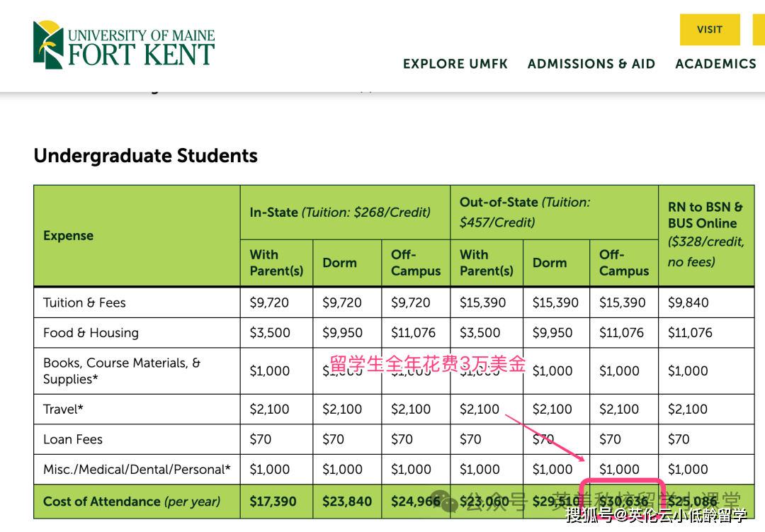Image resolution: width=765 pixels, height=532 pixels.
Task: Click the Undergraduate Students heading
Action: 145,156
